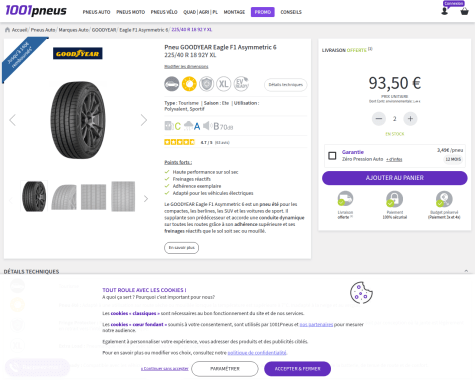Click the EV Ready badge icon
Viewport: 475px width, 380px height.
(241, 84)
